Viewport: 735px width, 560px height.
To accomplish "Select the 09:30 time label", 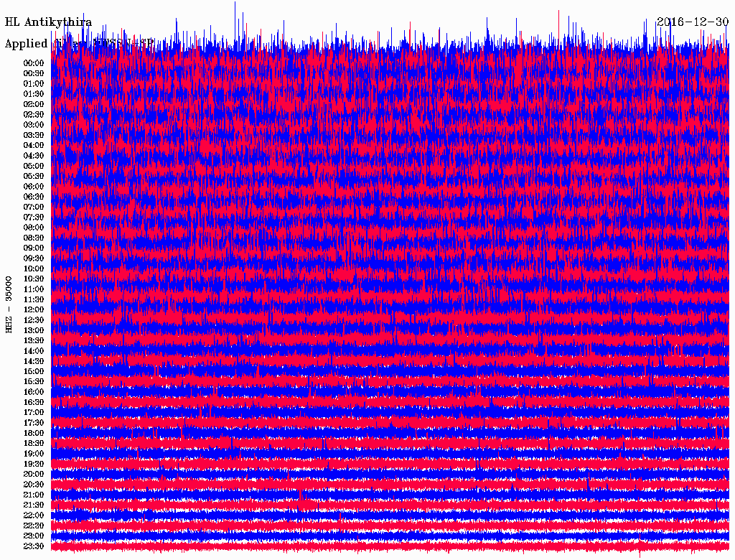I will click(x=33, y=258).
